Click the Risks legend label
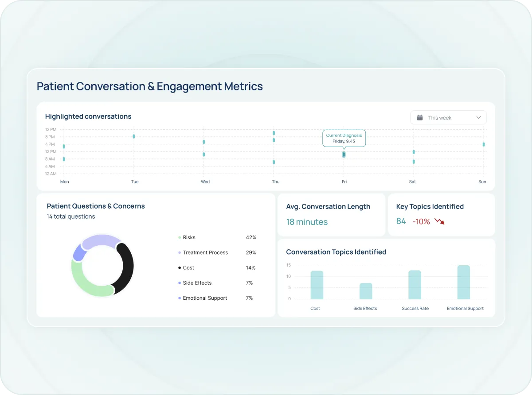 click(x=189, y=238)
